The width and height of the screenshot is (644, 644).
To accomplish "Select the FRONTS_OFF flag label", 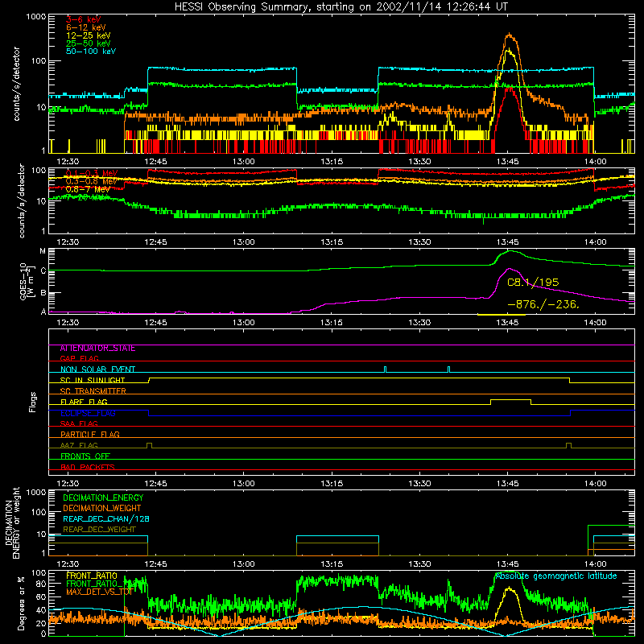I will pyautogui.click(x=85, y=456).
